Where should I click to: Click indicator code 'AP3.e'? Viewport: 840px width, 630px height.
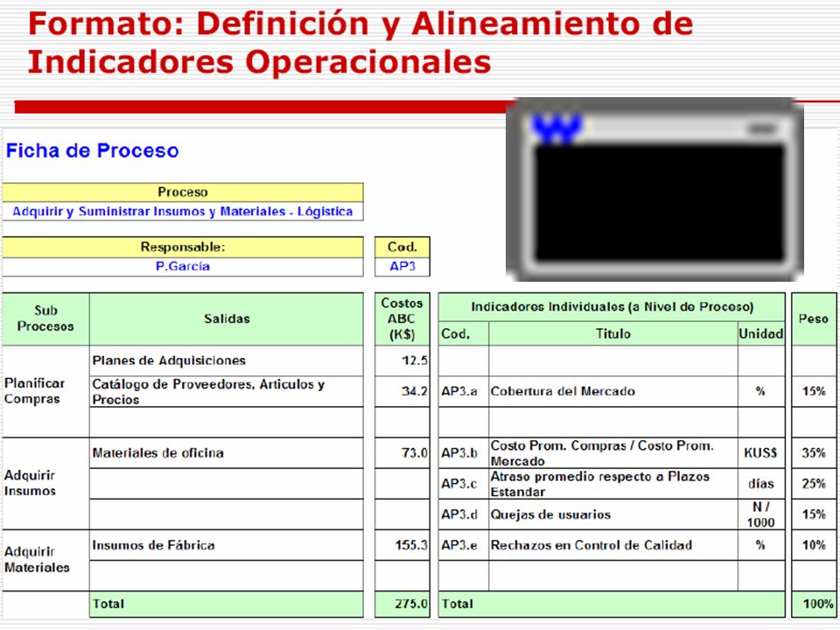[464, 545]
